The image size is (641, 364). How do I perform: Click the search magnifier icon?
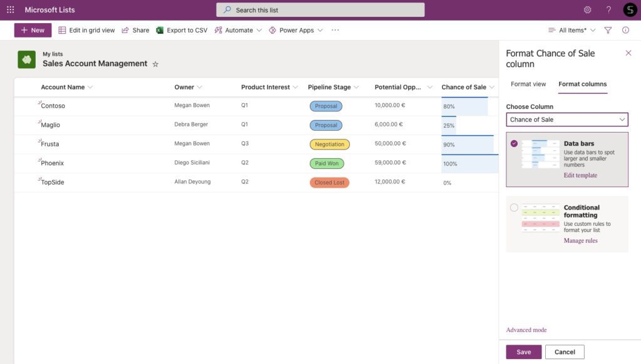pyautogui.click(x=227, y=10)
